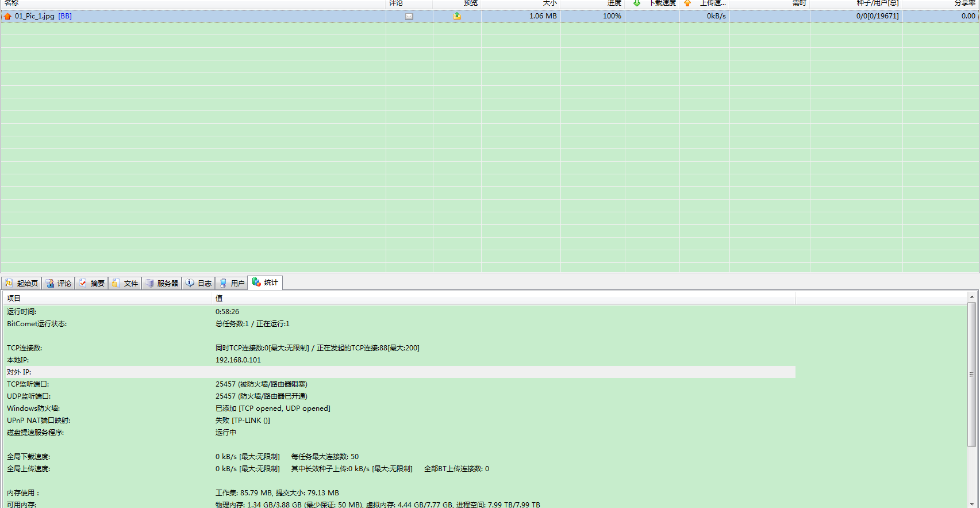Click the 日志 tab's info icon
Image resolution: width=980 pixels, height=508 pixels.
coord(190,283)
